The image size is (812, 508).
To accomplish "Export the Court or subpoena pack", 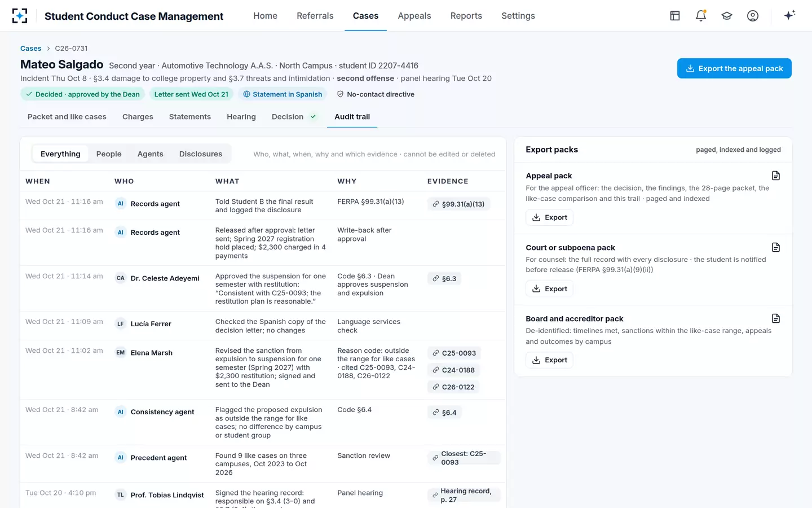I will click(x=549, y=289).
